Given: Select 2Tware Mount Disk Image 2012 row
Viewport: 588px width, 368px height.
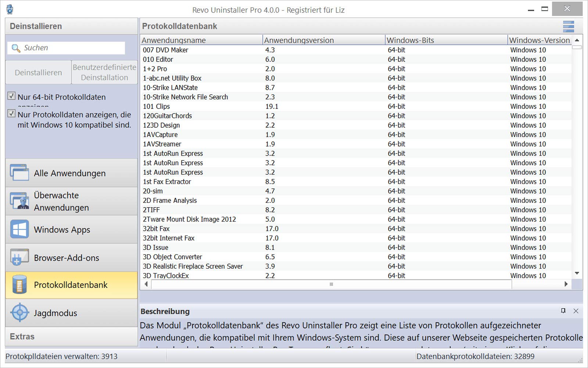Looking at the screenshot, I should (x=356, y=219).
